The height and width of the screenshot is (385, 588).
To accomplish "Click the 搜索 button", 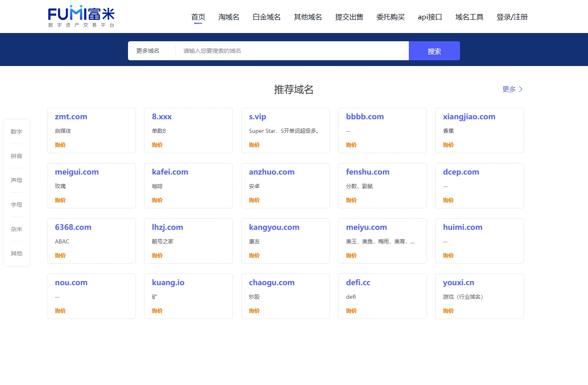I will [434, 51].
